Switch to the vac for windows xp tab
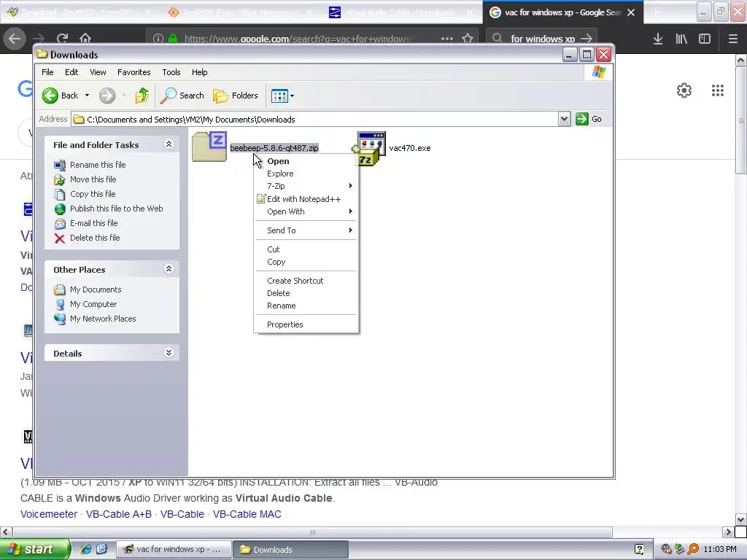This screenshot has height=560, width=747. (x=562, y=12)
